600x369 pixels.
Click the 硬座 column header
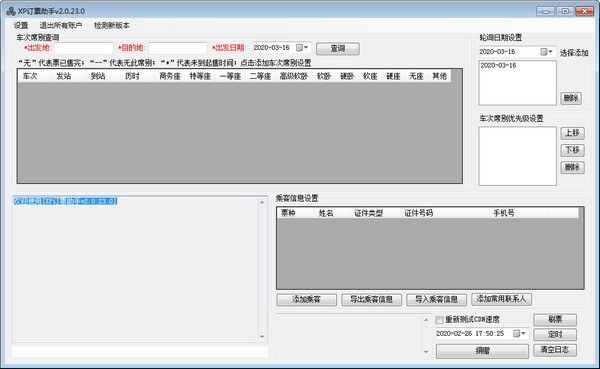(x=393, y=76)
